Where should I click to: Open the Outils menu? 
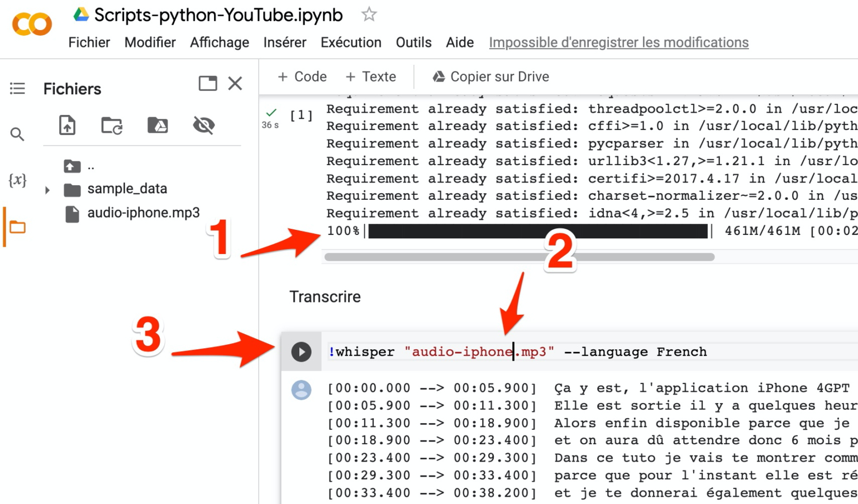coord(413,42)
